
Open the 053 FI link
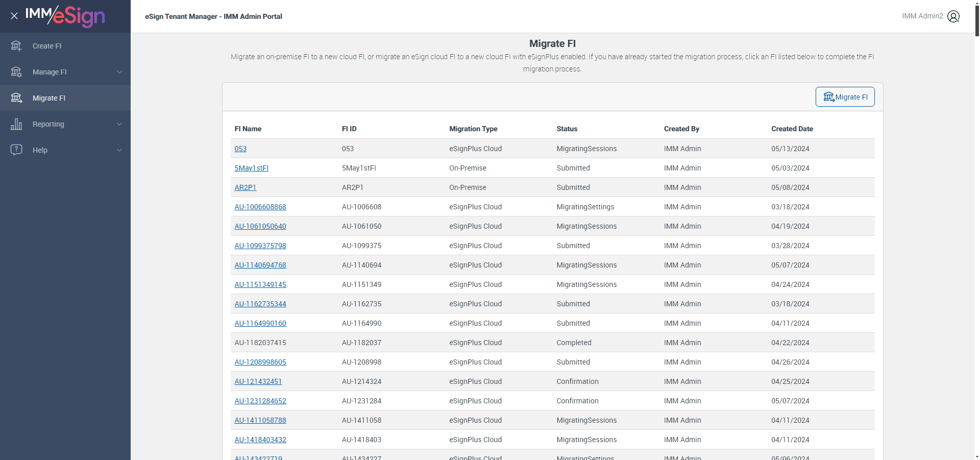(240, 149)
